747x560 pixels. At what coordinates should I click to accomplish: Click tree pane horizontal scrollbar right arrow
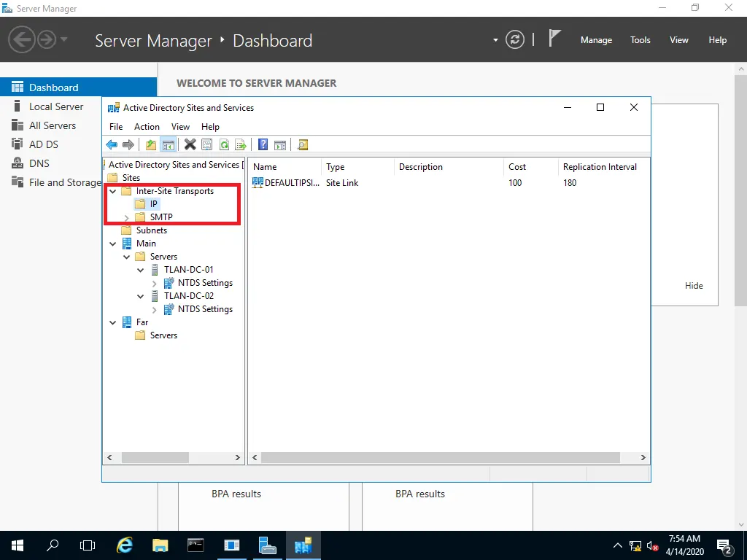237,458
